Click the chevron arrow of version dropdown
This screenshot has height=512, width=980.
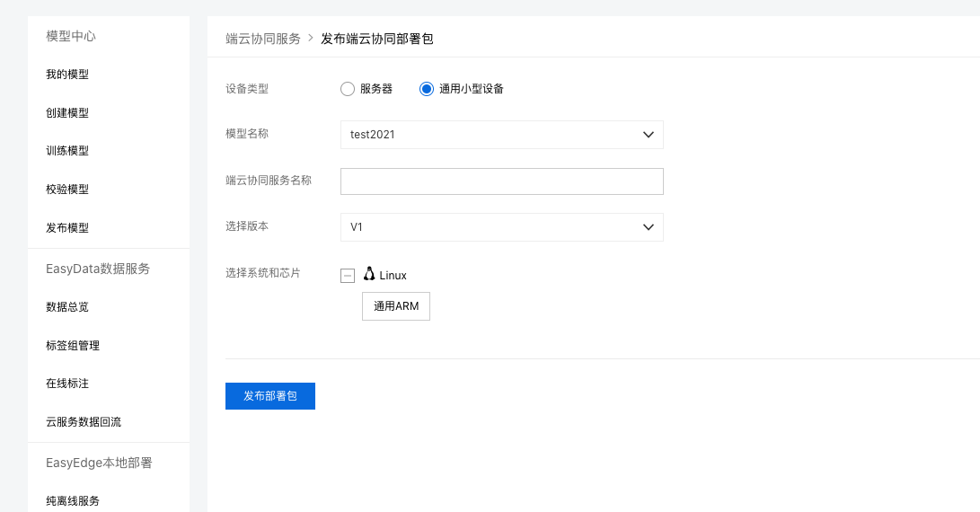pyautogui.click(x=649, y=227)
